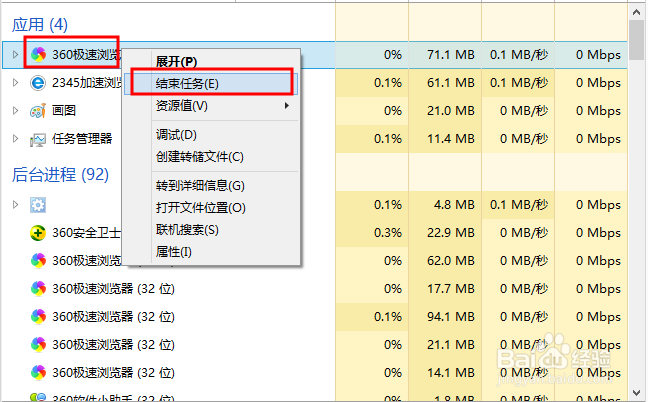Click the 任务管理器 monitor icon

[x=38, y=140]
